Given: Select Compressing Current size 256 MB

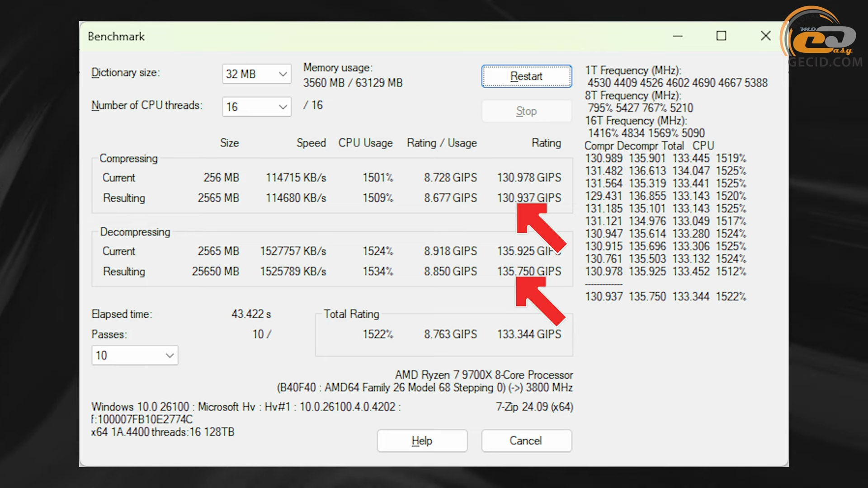Looking at the screenshot, I should tap(221, 178).
